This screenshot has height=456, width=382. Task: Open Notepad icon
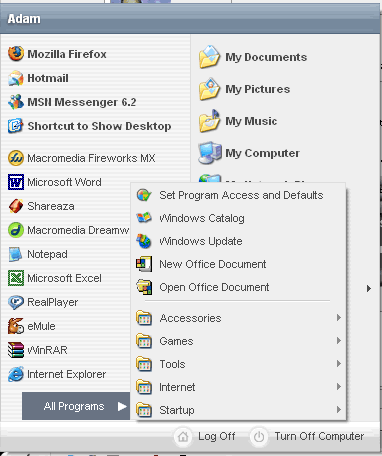tap(16, 254)
